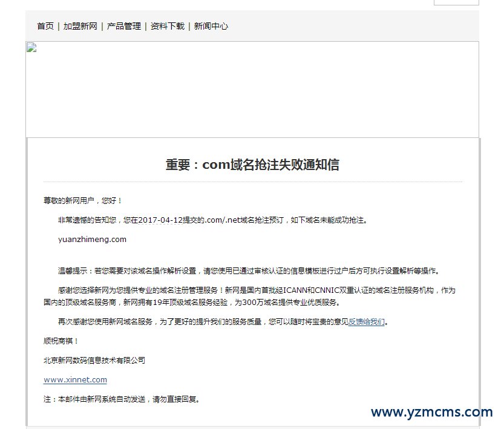Click the 注：本邮件 auto-send note
The image size is (504, 429).
121,399
